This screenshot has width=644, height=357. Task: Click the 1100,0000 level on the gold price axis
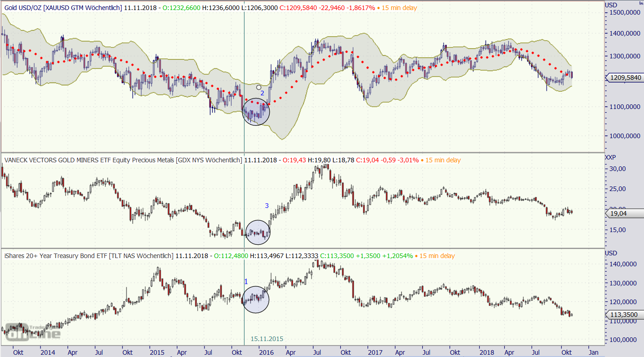[x=624, y=107]
